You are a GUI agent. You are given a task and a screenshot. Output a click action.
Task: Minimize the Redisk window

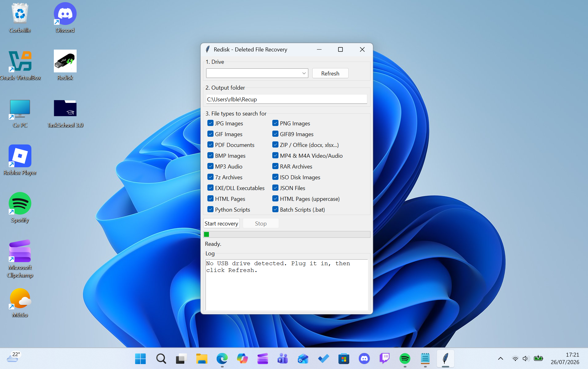pos(319,49)
